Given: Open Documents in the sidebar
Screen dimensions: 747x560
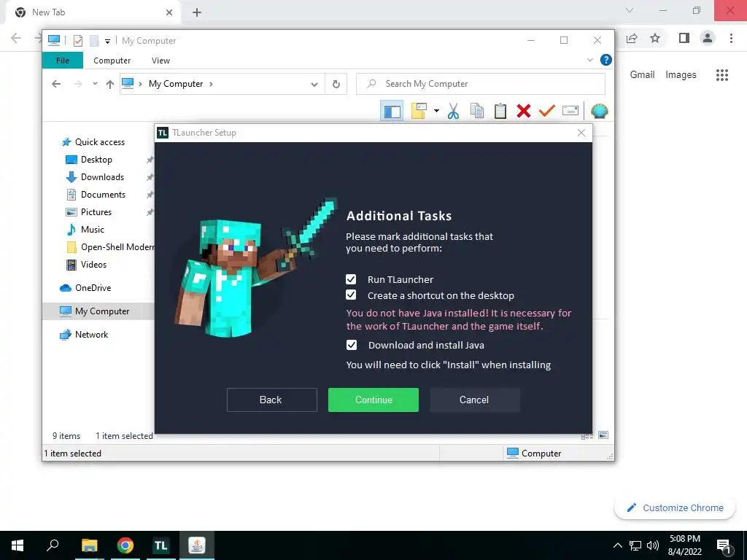Looking at the screenshot, I should (103, 195).
